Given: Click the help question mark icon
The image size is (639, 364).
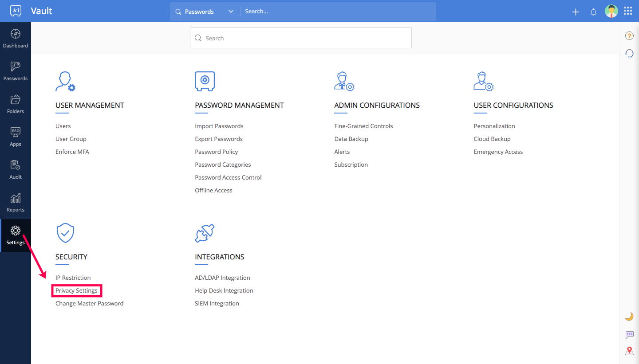Looking at the screenshot, I should [629, 36].
